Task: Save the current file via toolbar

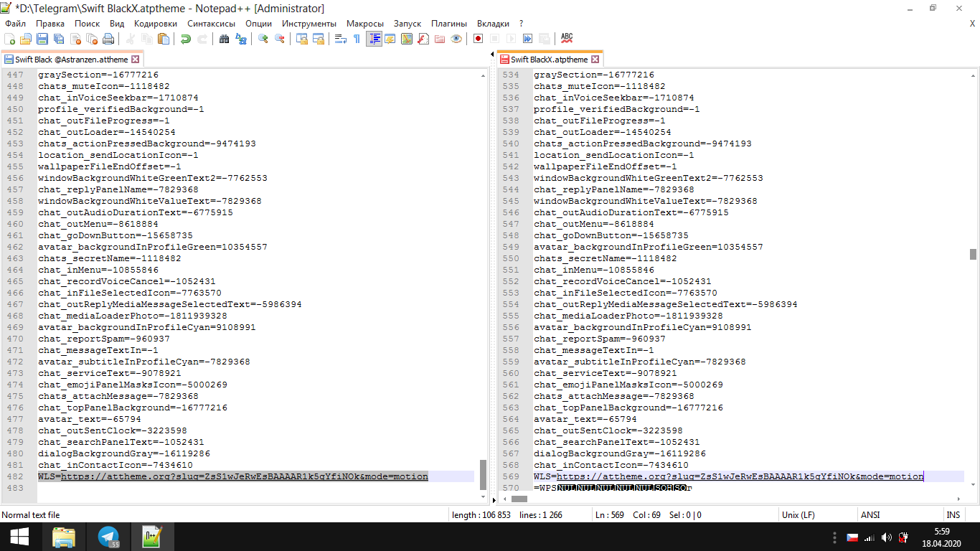Action: 42,39
